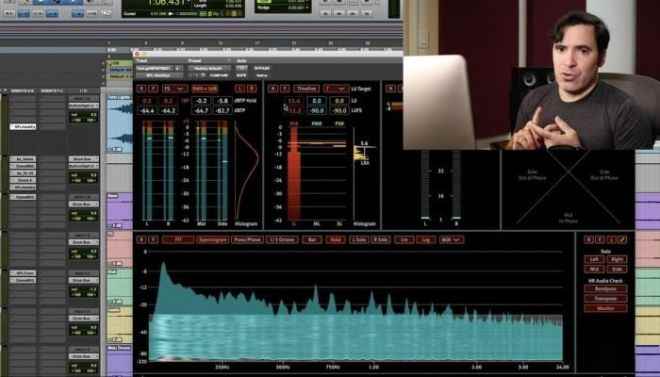Image resolution: width=660 pixels, height=377 pixels.
Task: Open help icon of the loudness panel
Action: click(x=285, y=89)
